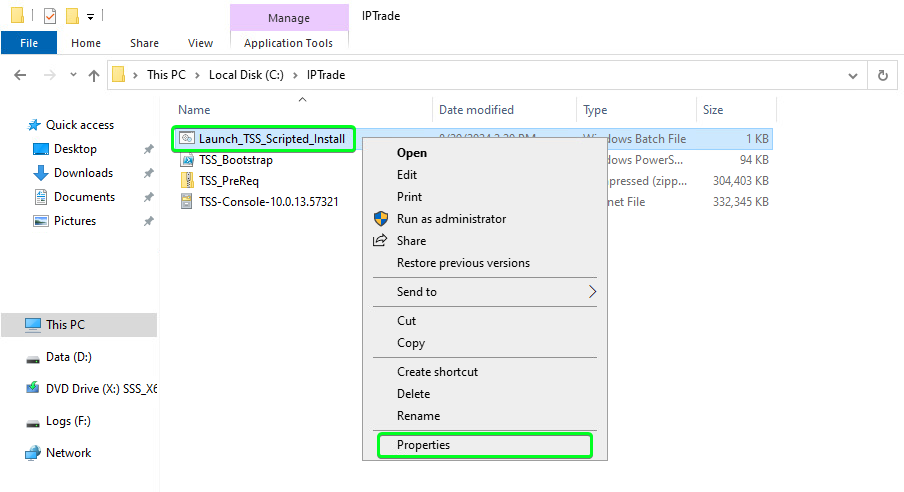Sort files by Size column

[x=713, y=110]
